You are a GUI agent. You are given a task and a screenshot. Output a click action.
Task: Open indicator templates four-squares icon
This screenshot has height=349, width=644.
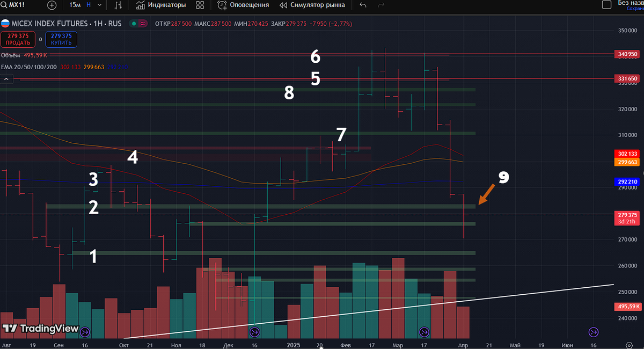(201, 5)
